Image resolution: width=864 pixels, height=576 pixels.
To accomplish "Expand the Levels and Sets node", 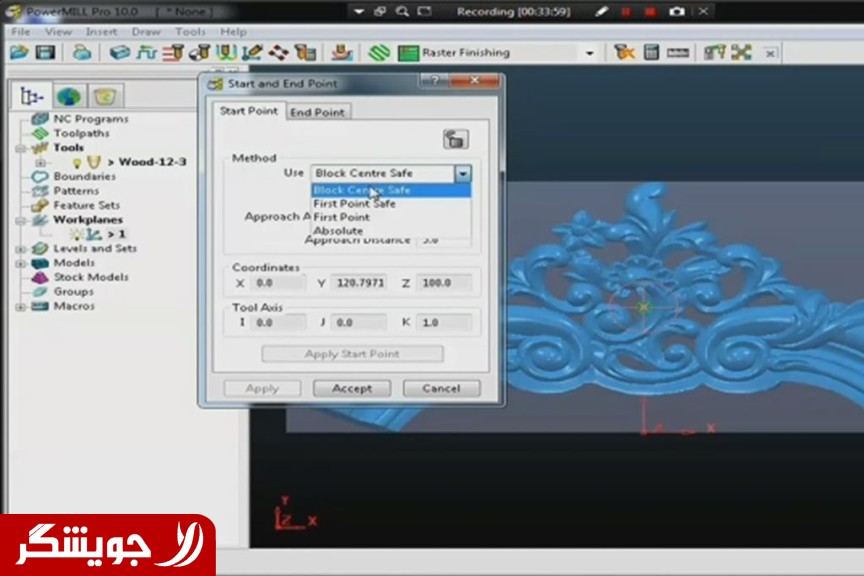I will pyautogui.click(x=22, y=249).
